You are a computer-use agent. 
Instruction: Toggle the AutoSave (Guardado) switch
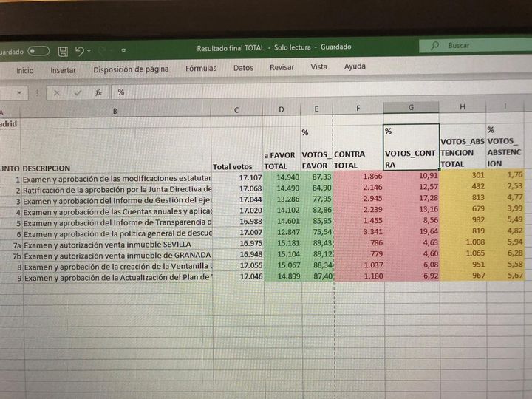point(38,52)
